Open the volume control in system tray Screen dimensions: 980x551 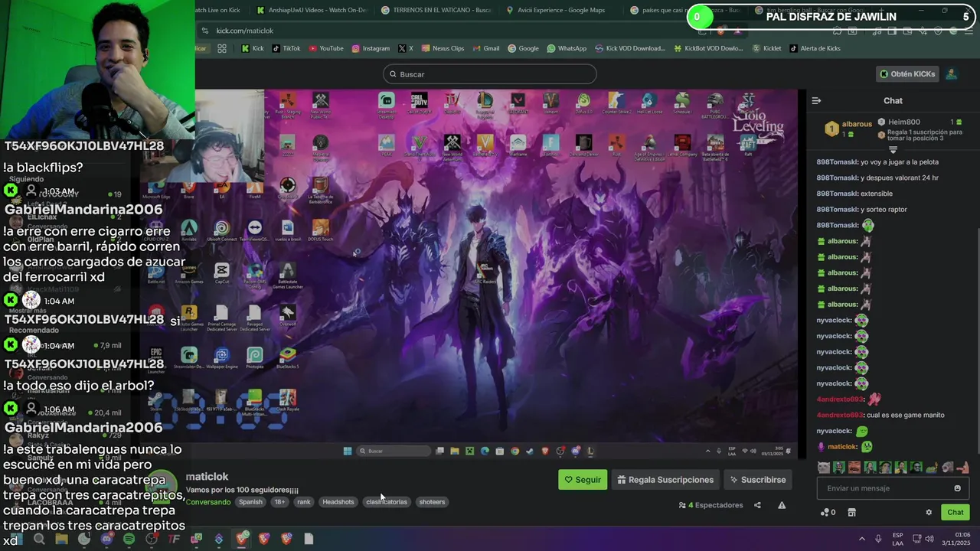pyautogui.click(x=929, y=539)
